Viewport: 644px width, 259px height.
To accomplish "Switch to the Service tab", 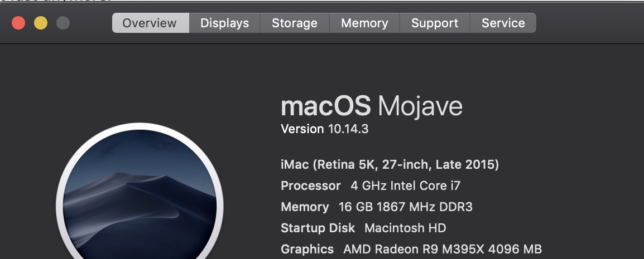I will click(x=503, y=23).
